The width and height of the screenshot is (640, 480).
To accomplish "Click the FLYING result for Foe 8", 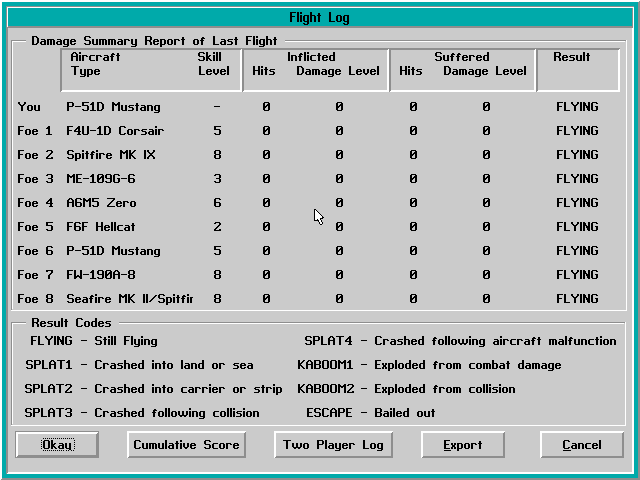I will [577, 299].
